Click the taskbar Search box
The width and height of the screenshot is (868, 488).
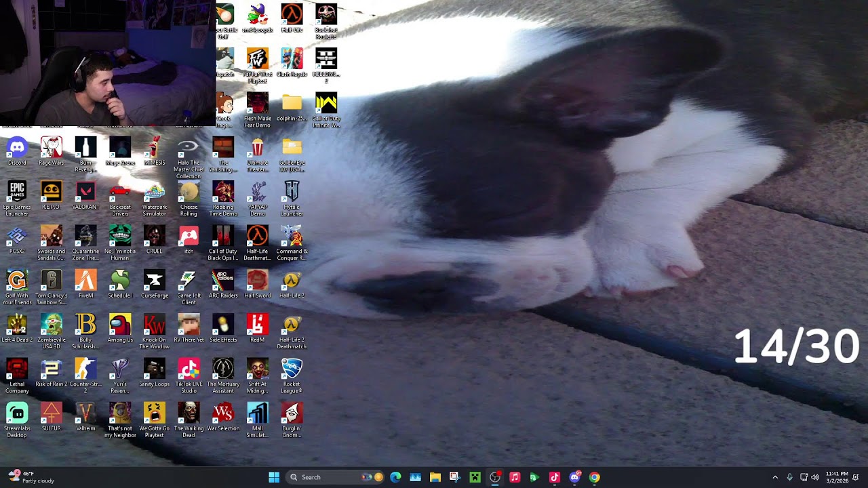coord(334,477)
